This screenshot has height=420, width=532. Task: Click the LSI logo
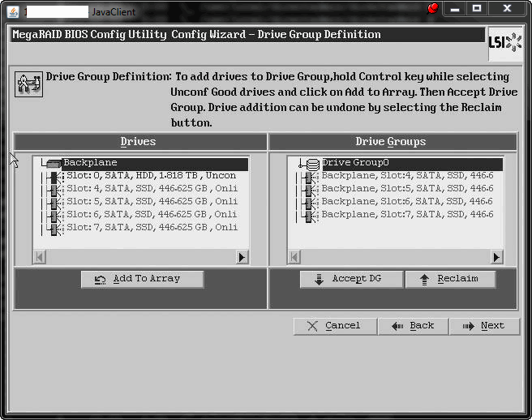pyautogui.click(x=505, y=43)
